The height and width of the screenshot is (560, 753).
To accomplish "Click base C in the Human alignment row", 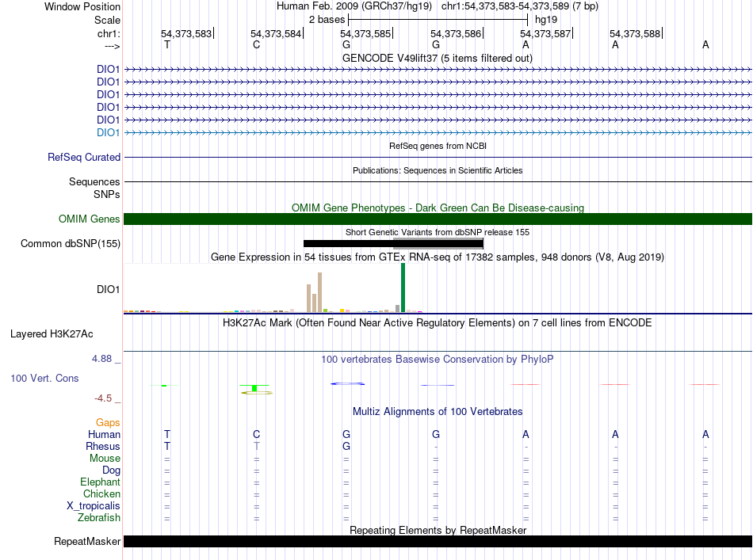I will click(257, 435).
